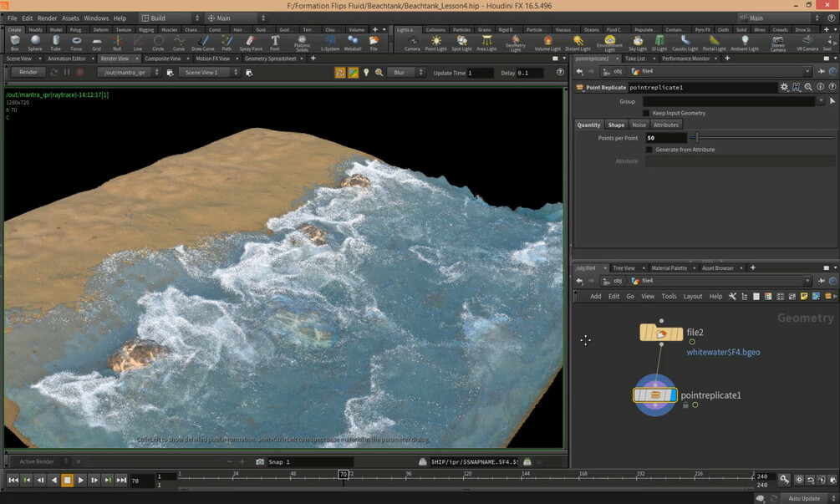Toggle Generate from Attribute checkbox

(649, 150)
